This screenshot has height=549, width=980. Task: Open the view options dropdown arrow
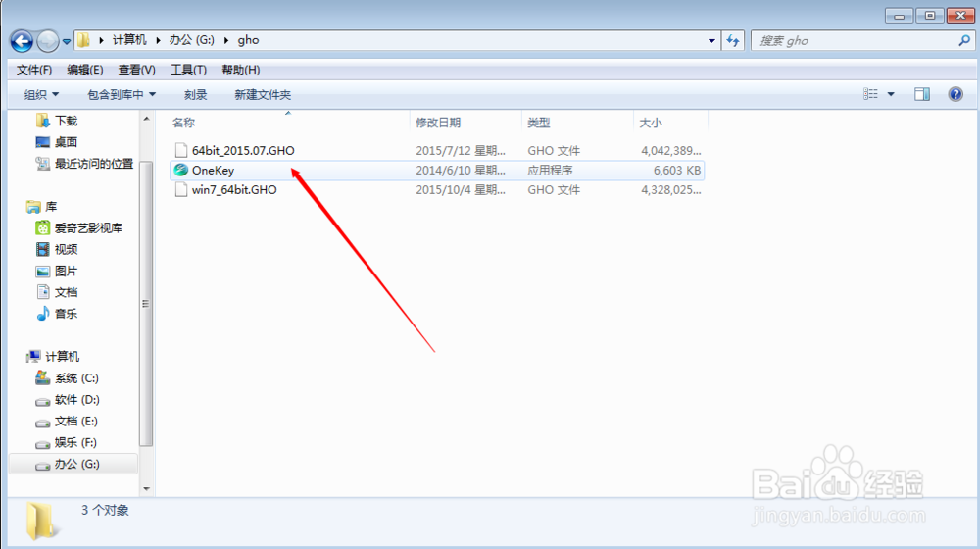(x=891, y=94)
